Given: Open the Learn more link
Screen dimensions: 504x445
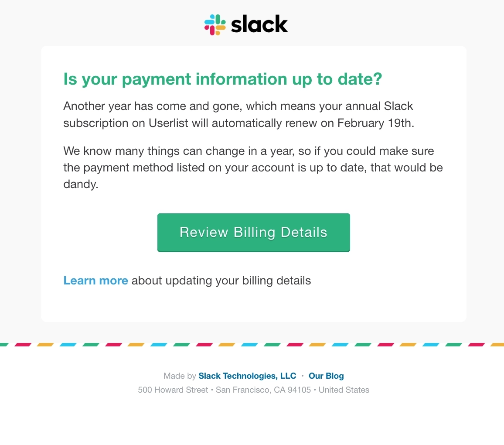Looking at the screenshot, I should [95, 281].
